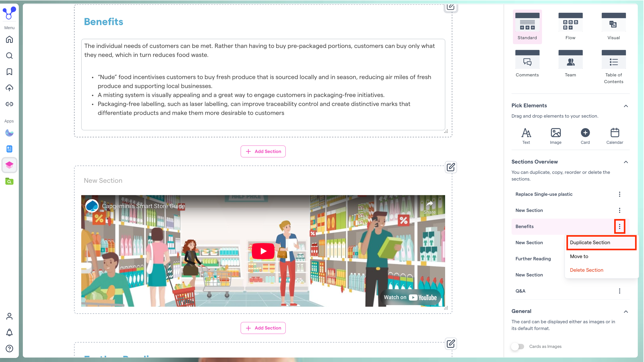Select Replace Single-use plastic in overview
This screenshot has width=644, height=362.
click(x=544, y=194)
